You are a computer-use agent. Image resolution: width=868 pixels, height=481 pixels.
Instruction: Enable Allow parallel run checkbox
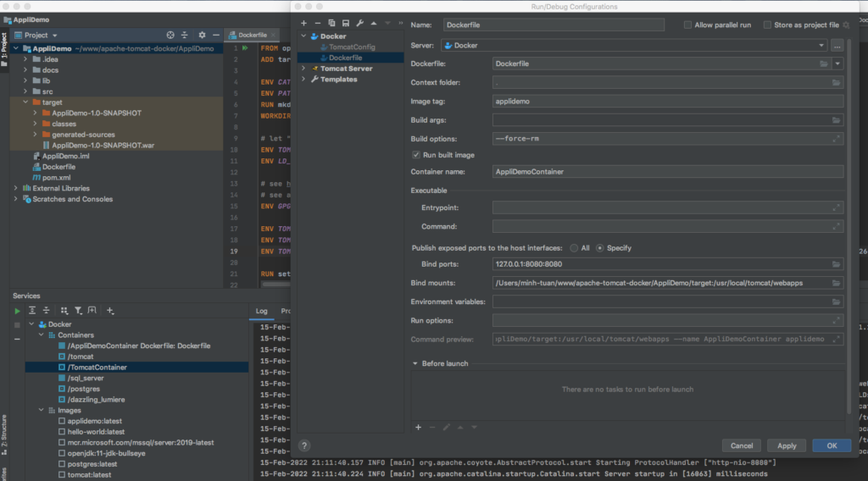click(x=687, y=25)
